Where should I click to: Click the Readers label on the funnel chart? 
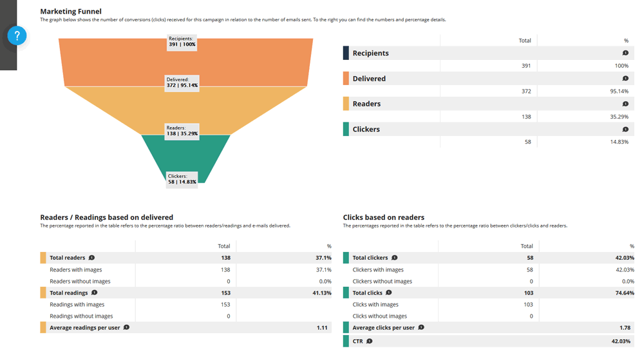pyautogui.click(x=182, y=131)
